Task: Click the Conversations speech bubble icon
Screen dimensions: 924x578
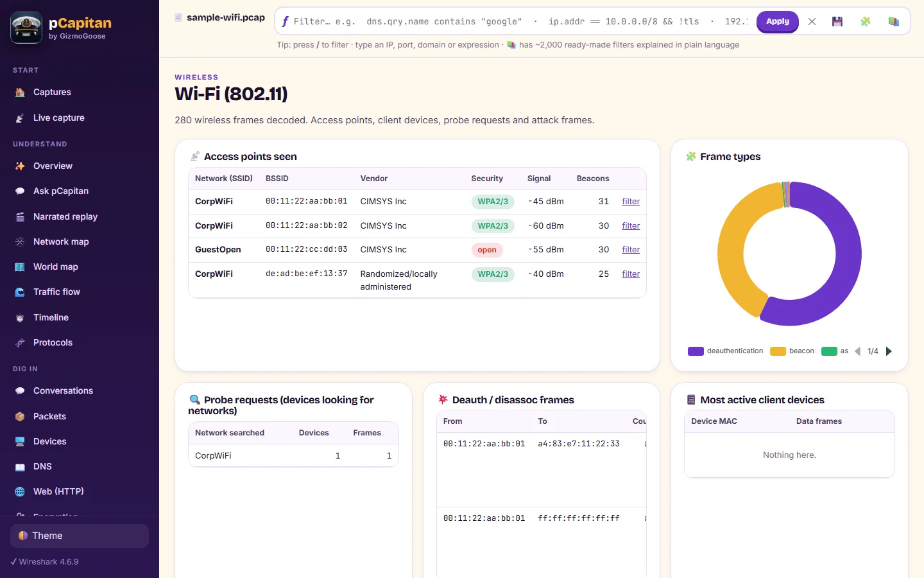Action: coord(20,391)
